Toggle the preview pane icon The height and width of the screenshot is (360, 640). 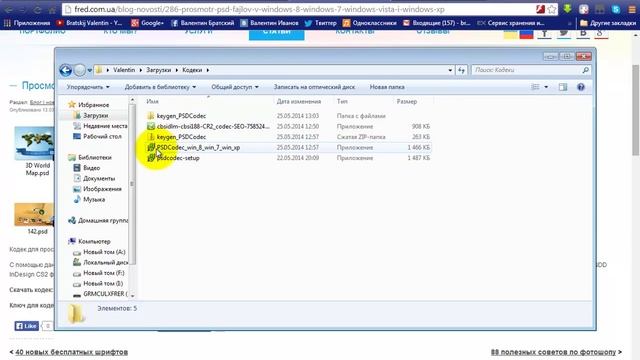563,87
